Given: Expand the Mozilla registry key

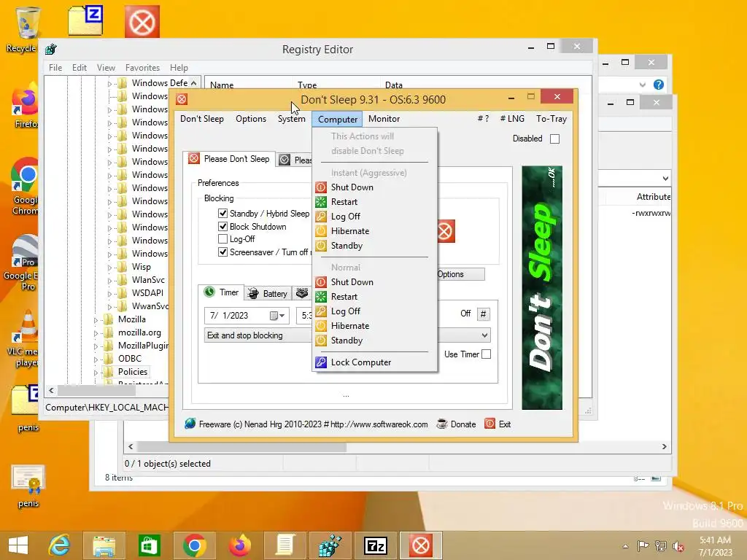Looking at the screenshot, I should coord(96,320).
